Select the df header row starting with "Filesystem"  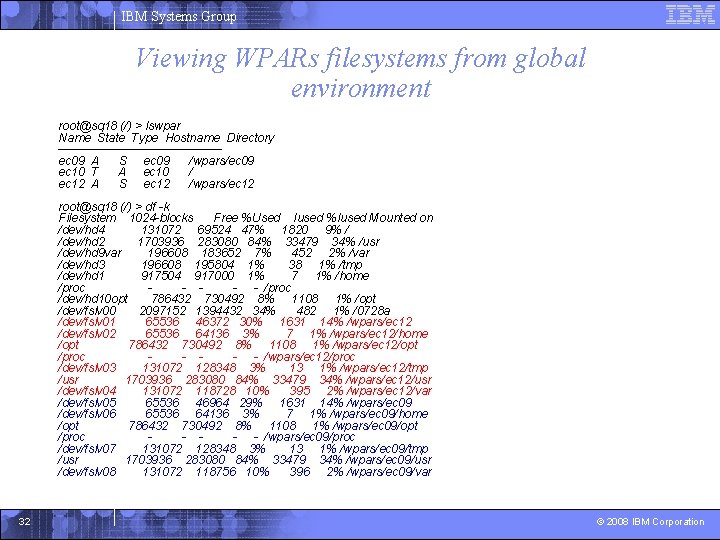(246, 218)
